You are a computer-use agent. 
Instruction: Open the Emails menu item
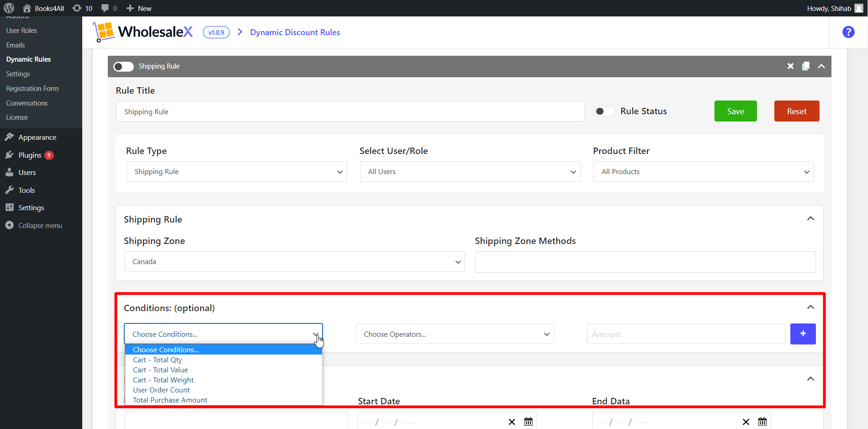coord(16,45)
